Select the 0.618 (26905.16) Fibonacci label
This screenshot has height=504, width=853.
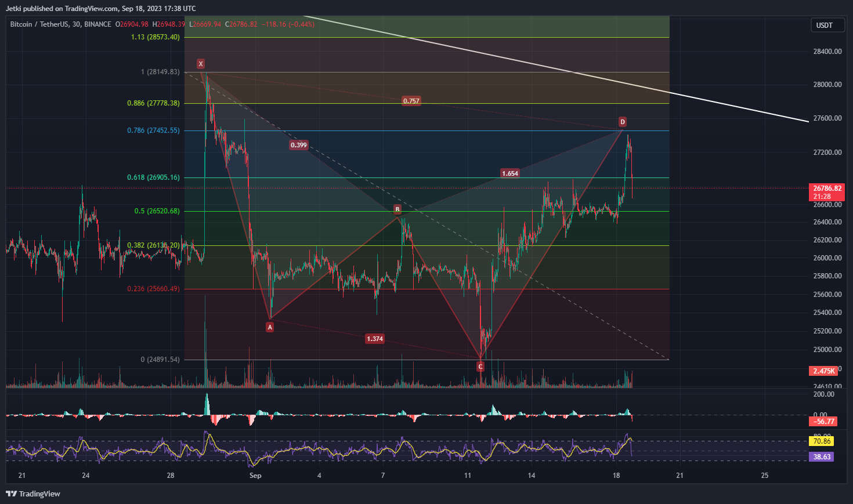(x=153, y=177)
